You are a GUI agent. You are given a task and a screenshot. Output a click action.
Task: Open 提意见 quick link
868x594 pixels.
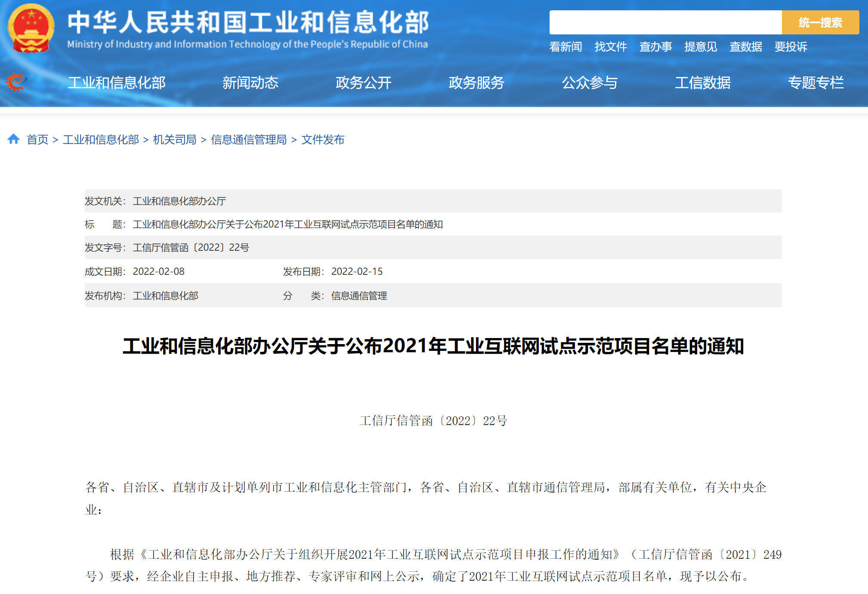pos(701,46)
